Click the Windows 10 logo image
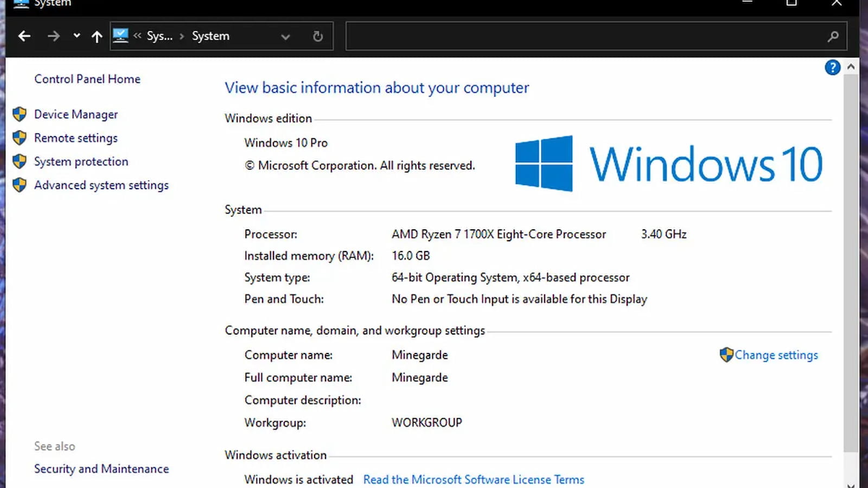This screenshot has width=868, height=488. [669, 163]
